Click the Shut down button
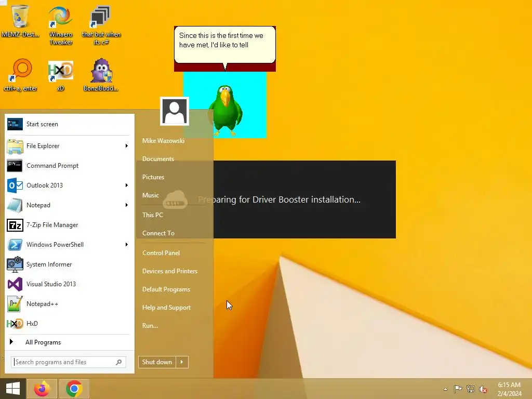This screenshot has height=399, width=532. point(157,362)
